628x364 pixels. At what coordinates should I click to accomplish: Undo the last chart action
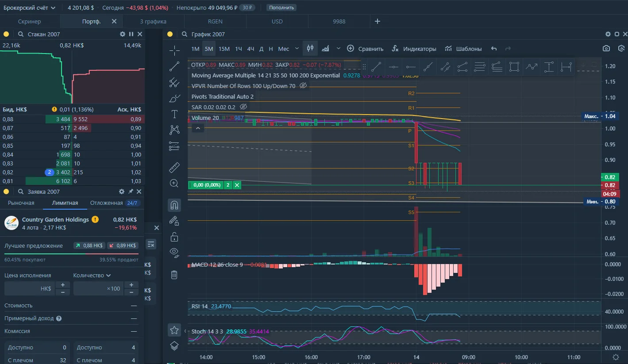(494, 49)
